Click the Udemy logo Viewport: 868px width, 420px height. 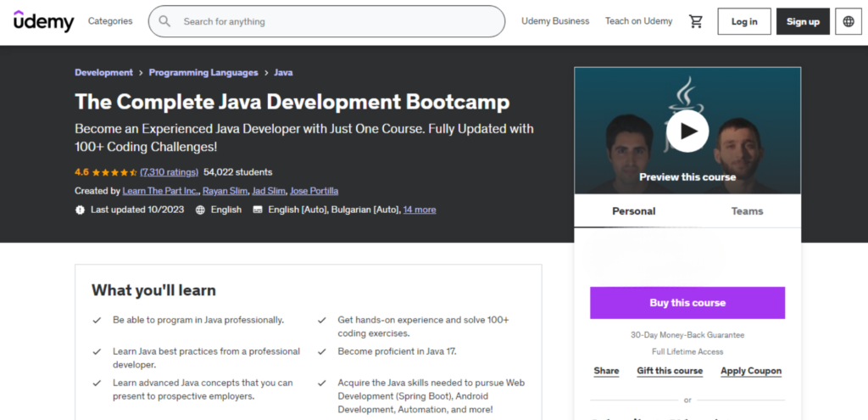pyautogui.click(x=44, y=21)
